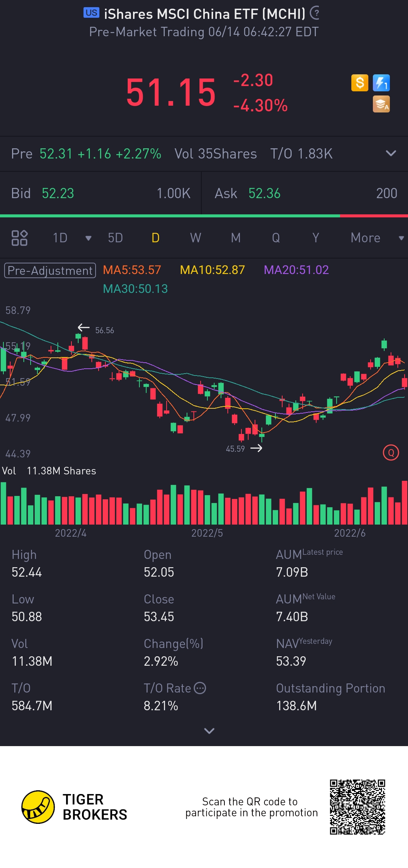Tap the red Q marker on chart
The width and height of the screenshot is (408, 868).
pyautogui.click(x=391, y=452)
